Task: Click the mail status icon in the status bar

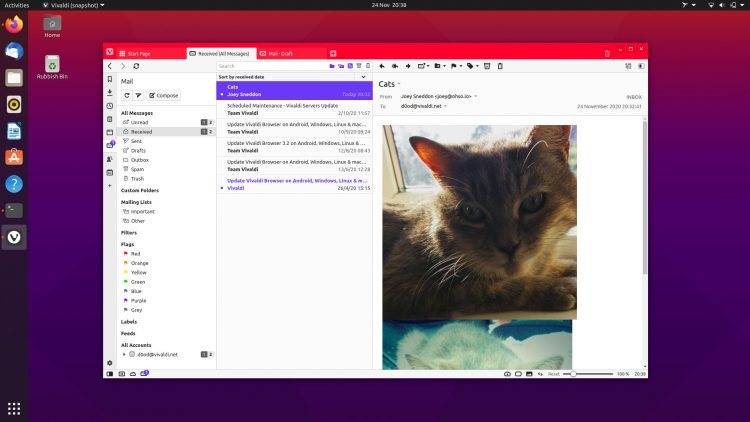Action: [144, 373]
